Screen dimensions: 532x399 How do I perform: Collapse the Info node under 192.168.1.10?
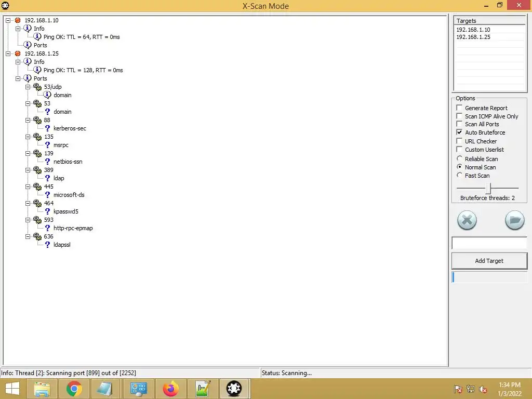18,29
